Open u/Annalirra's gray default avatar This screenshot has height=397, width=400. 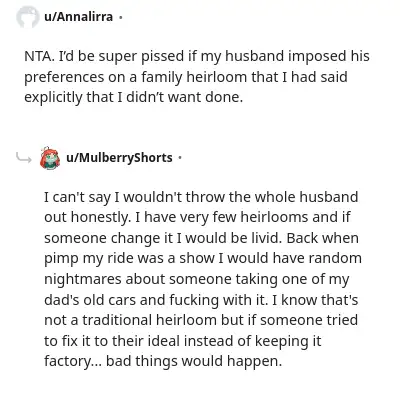(28, 17)
